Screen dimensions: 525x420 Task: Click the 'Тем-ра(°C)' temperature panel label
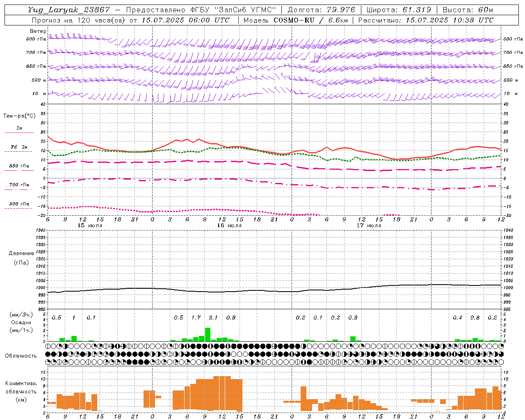click(19, 116)
